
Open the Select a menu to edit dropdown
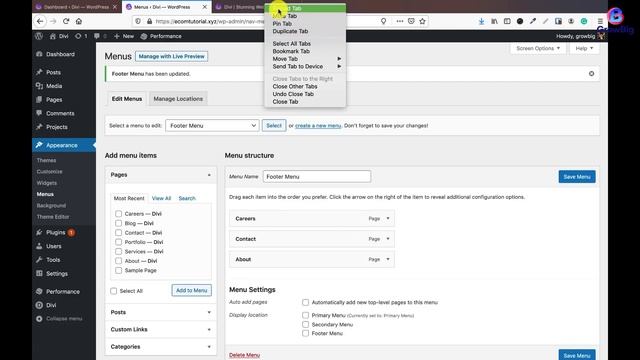(x=212, y=125)
